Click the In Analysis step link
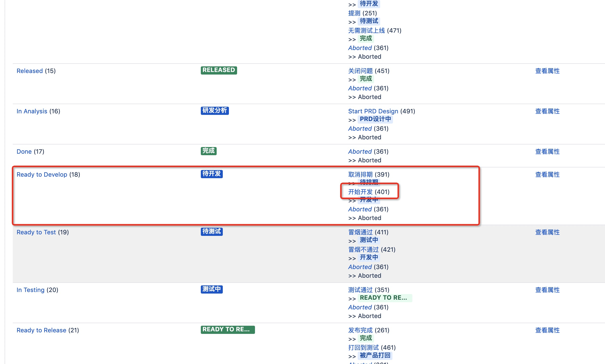The height and width of the screenshot is (364, 605). point(32,111)
